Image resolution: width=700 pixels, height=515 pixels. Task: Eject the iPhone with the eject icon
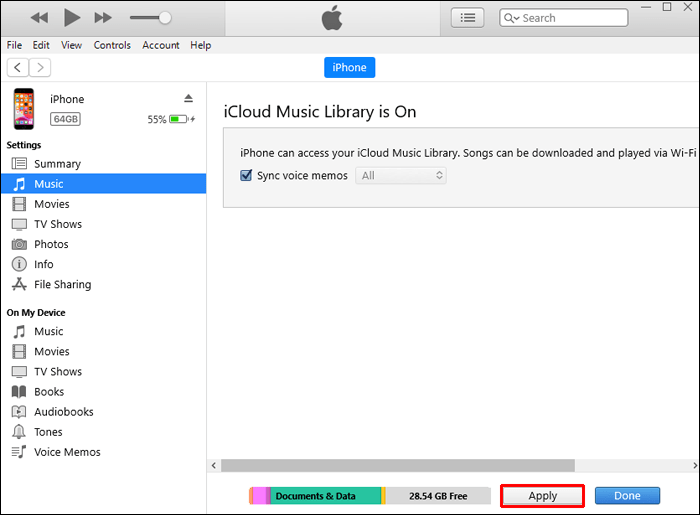pyautogui.click(x=188, y=98)
